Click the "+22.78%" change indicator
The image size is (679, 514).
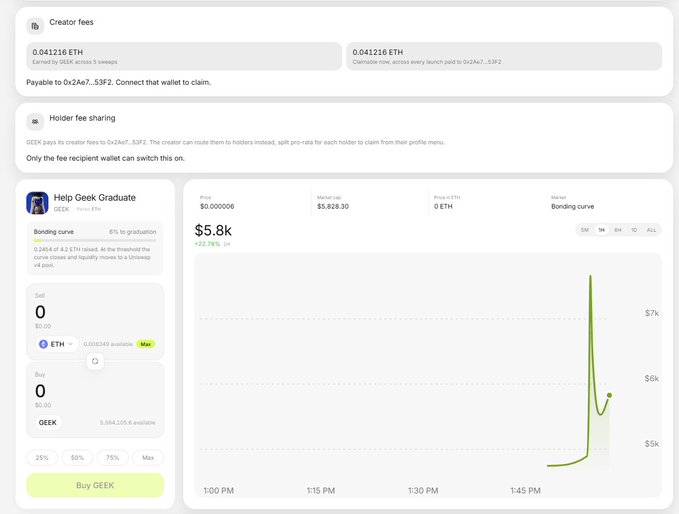tap(207, 244)
